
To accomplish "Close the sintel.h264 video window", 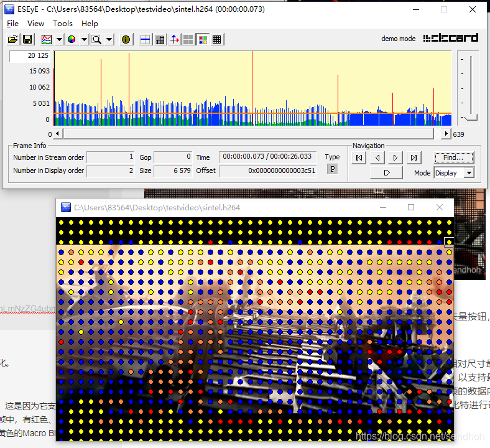I will coord(440,207).
